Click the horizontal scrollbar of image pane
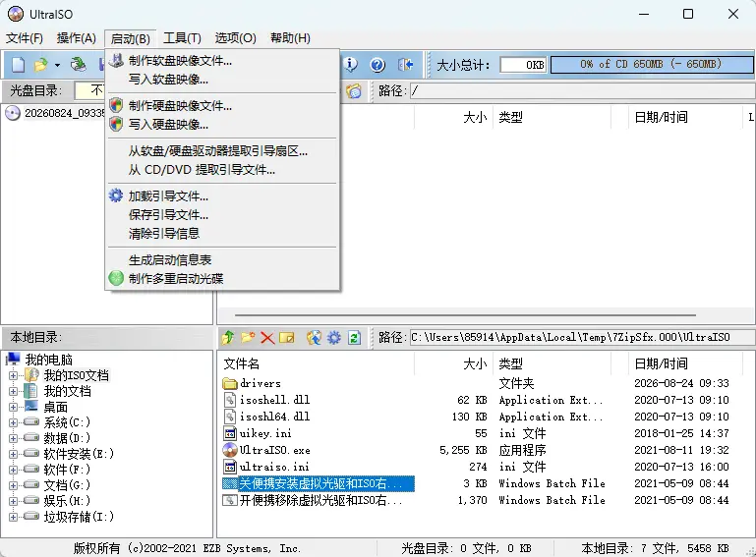This screenshot has height=557, width=756. (465, 315)
